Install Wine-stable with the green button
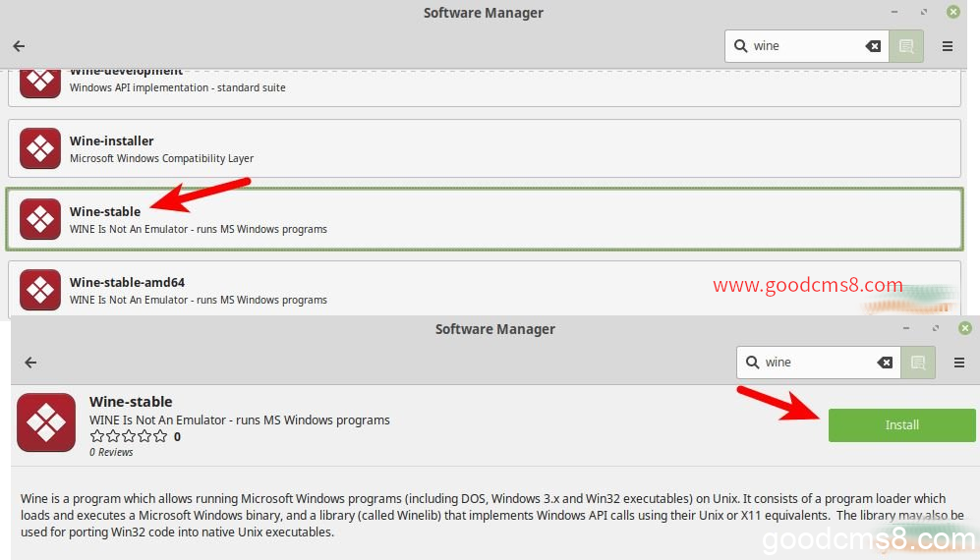 tap(902, 425)
